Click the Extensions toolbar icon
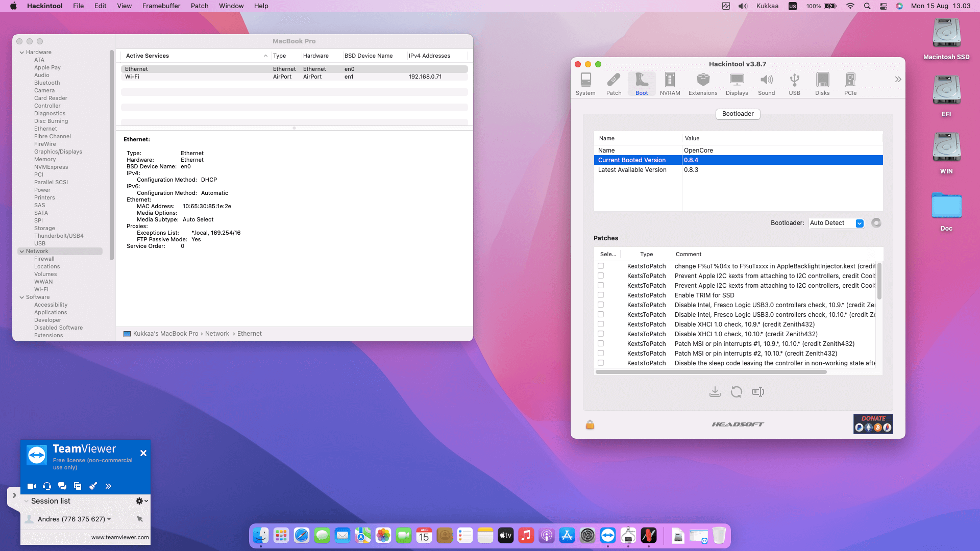The image size is (980, 551). pos(702,84)
